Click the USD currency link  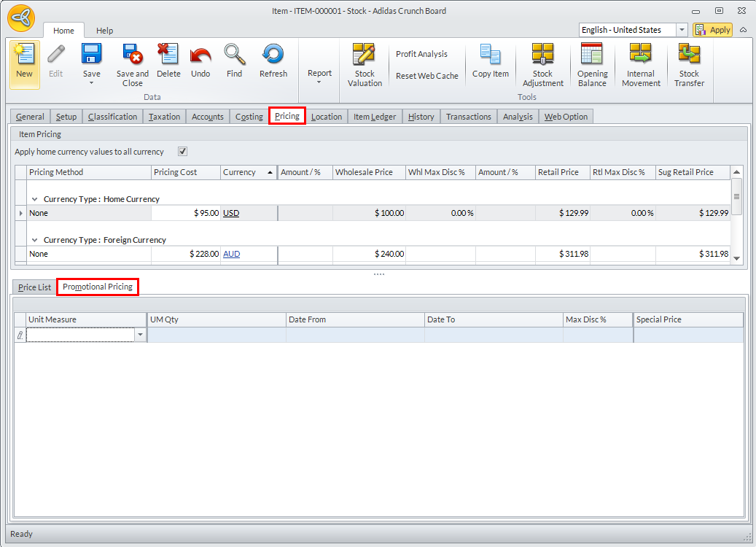coord(231,213)
